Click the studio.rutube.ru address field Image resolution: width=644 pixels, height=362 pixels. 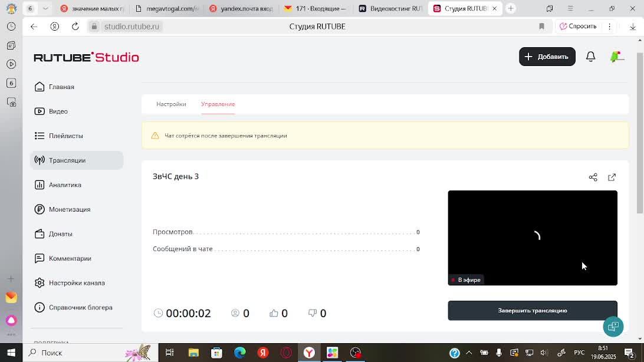[x=132, y=27]
